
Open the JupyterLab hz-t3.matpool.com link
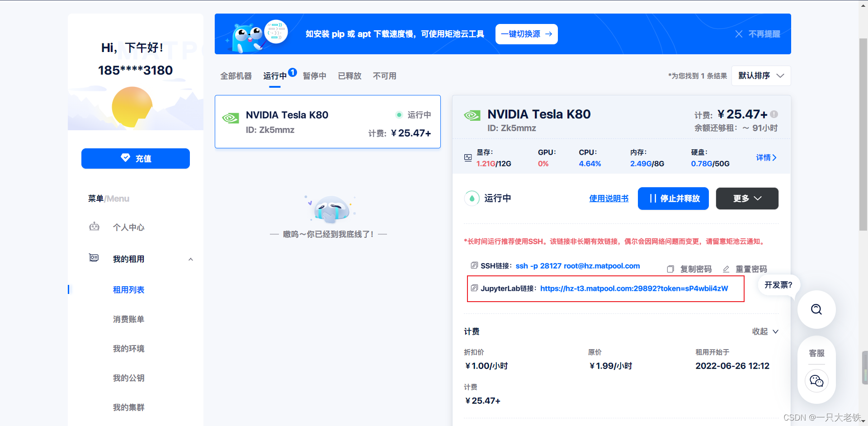(x=634, y=289)
